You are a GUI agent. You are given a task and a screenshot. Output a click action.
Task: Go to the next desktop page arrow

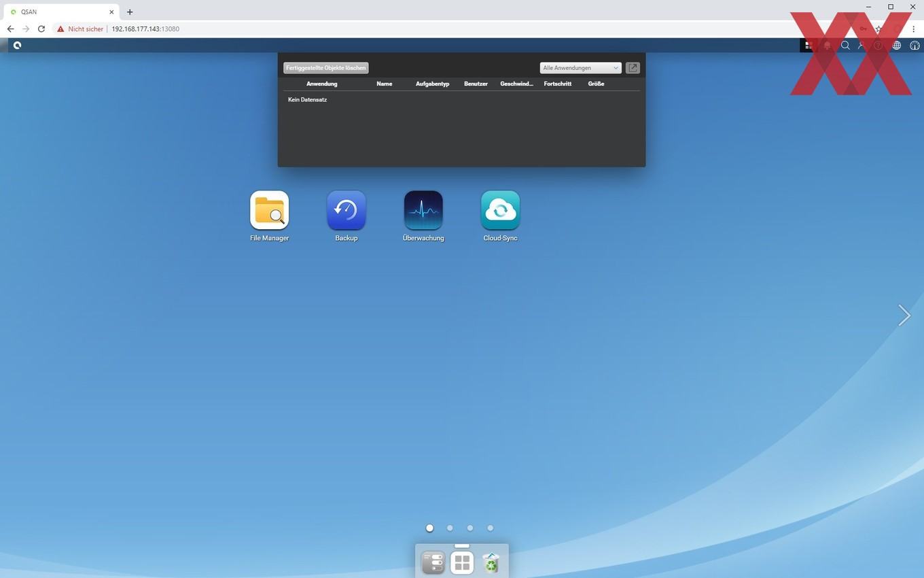[904, 315]
